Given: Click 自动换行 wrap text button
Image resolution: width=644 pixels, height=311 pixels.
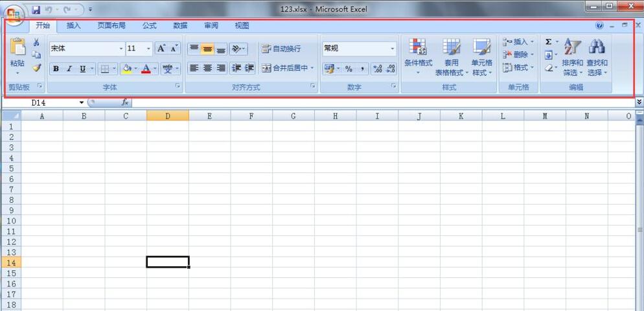Looking at the screenshot, I should click(281, 49).
